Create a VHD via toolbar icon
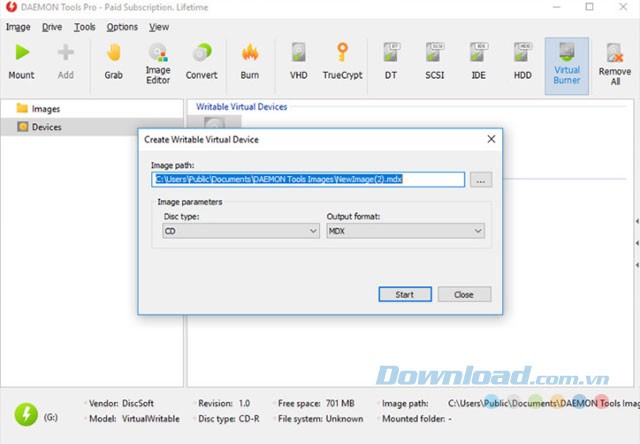640x444 pixels. [x=298, y=62]
